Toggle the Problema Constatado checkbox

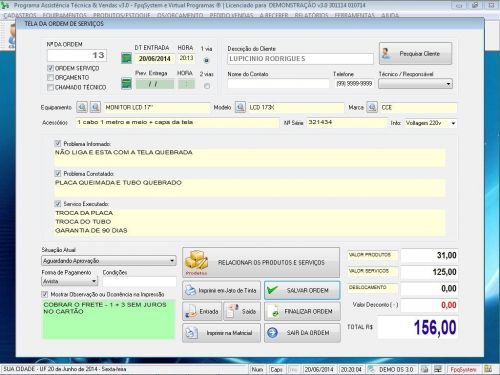tap(58, 173)
